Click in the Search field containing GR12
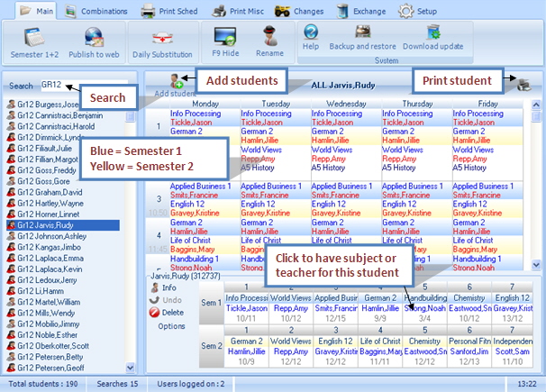The image size is (546, 392). point(84,86)
